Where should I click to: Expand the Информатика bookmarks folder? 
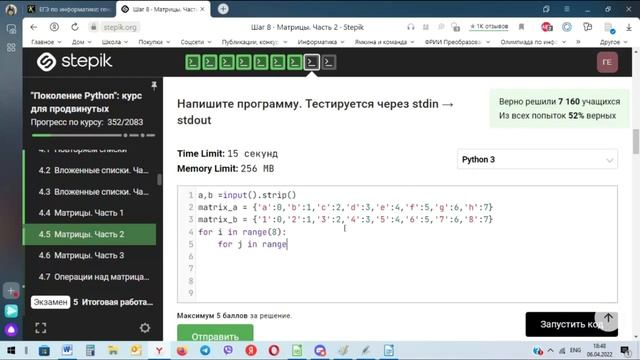[x=321, y=42]
